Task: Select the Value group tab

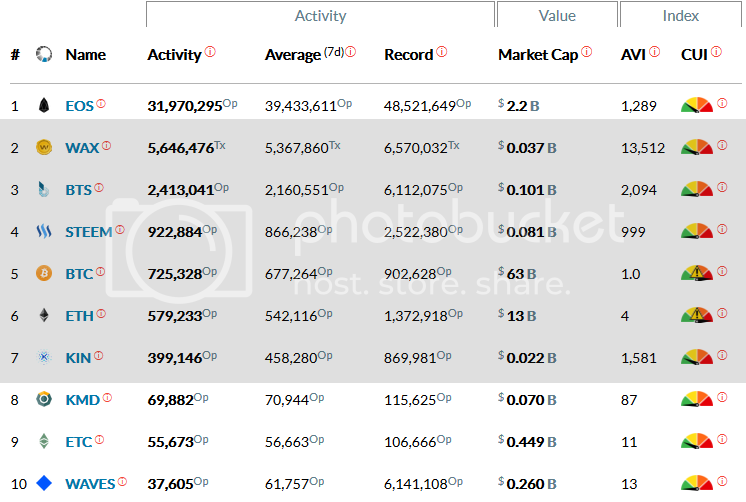Action: [x=557, y=15]
